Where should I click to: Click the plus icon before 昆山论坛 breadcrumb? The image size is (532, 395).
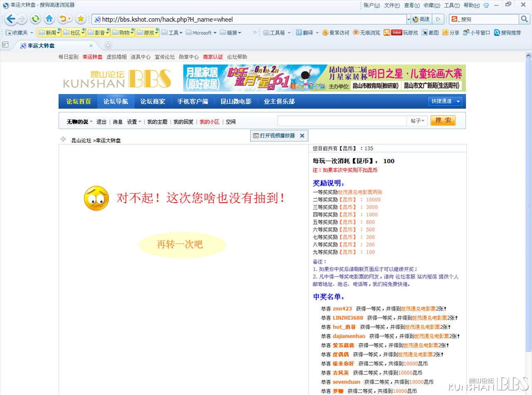point(63,139)
